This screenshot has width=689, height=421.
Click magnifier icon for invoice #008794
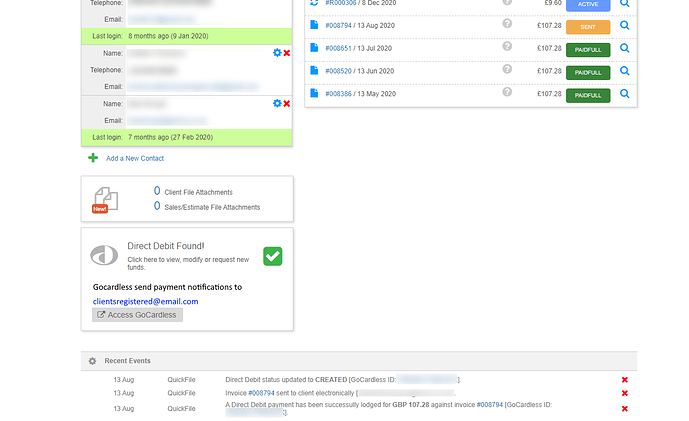click(625, 25)
